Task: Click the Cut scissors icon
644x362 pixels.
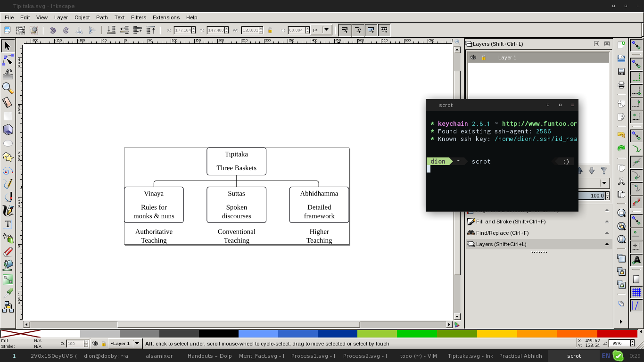Action: [x=621, y=181]
